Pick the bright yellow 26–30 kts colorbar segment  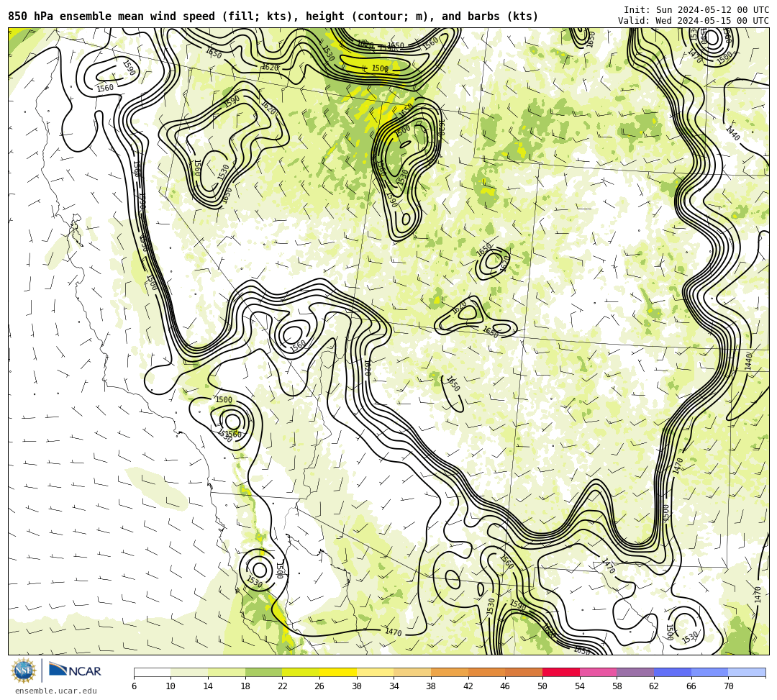click(338, 672)
